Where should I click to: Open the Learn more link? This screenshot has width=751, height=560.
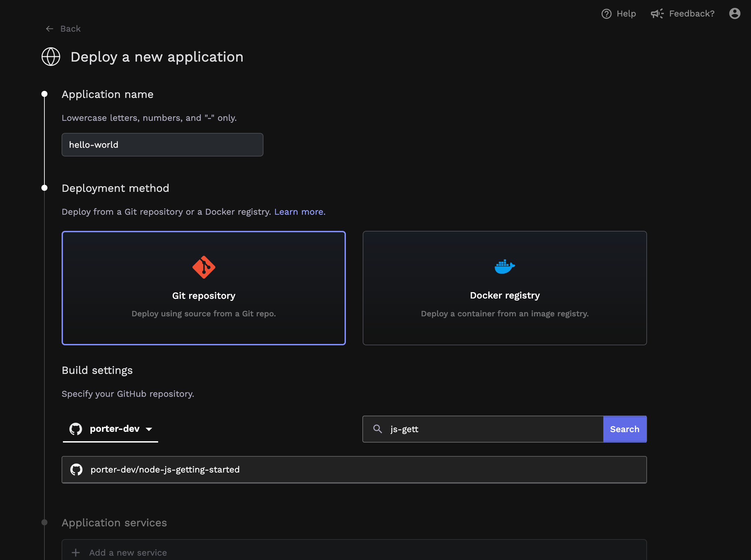pyautogui.click(x=299, y=212)
